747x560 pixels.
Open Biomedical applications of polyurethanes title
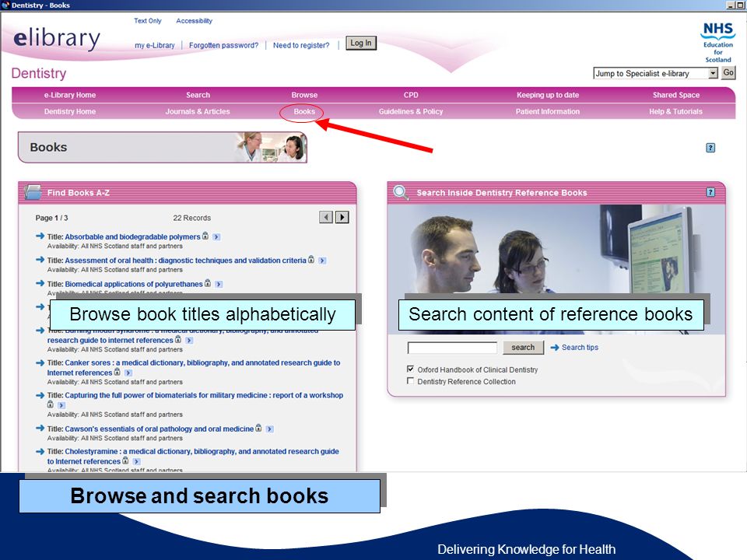(134, 285)
